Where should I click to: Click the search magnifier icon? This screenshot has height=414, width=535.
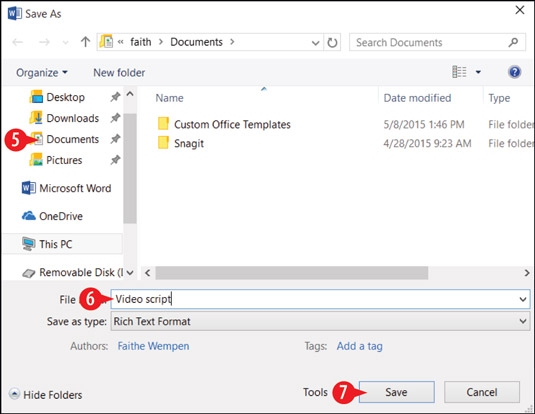pyautogui.click(x=513, y=42)
